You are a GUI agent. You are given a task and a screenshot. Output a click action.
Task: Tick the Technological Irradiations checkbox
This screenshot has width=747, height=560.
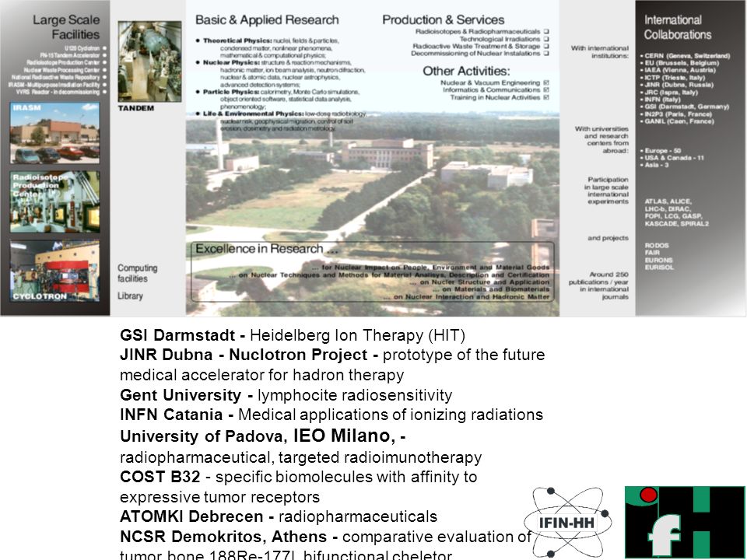tap(546, 39)
